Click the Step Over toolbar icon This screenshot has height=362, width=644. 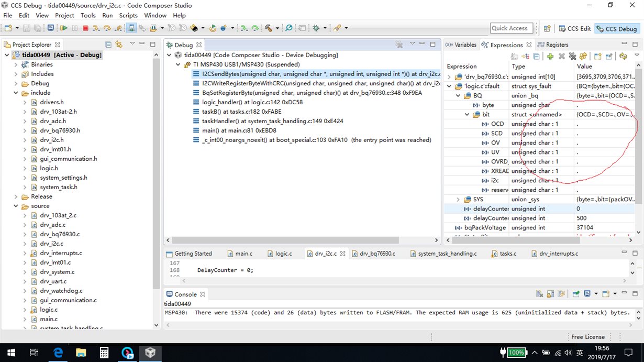click(x=107, y=28)
